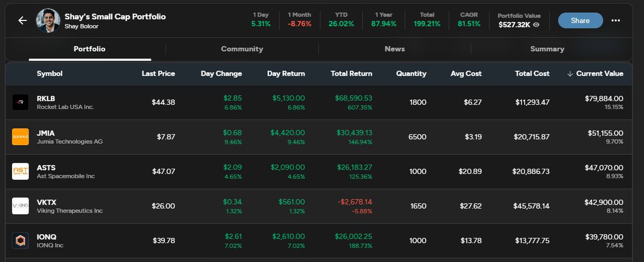Image resolution: width=644 pixels, height=262 pixels.
Task: Open the News tab
Action: tap(394, 49)
